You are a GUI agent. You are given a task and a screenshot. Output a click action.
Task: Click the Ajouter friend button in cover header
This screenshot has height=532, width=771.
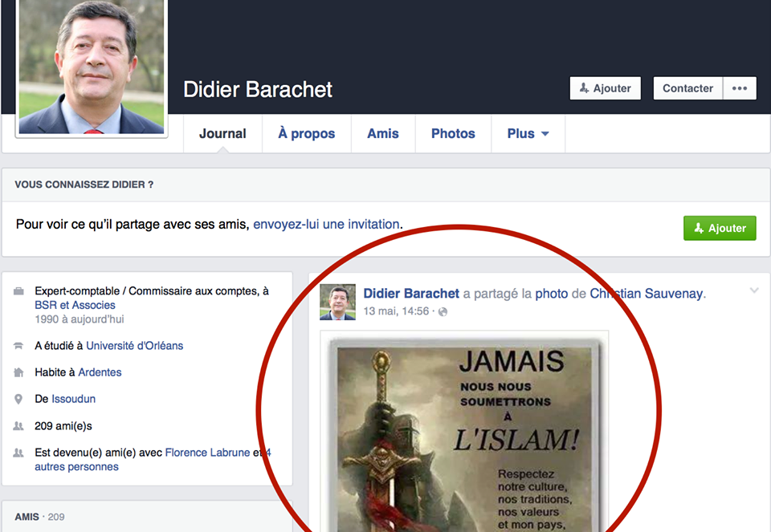(606, 88)
